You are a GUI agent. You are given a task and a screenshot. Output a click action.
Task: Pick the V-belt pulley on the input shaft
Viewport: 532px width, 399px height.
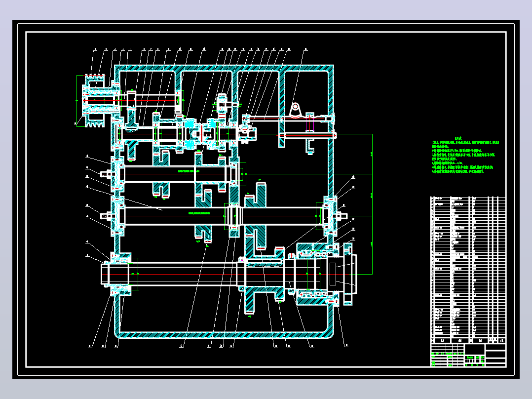pos(94,101)
